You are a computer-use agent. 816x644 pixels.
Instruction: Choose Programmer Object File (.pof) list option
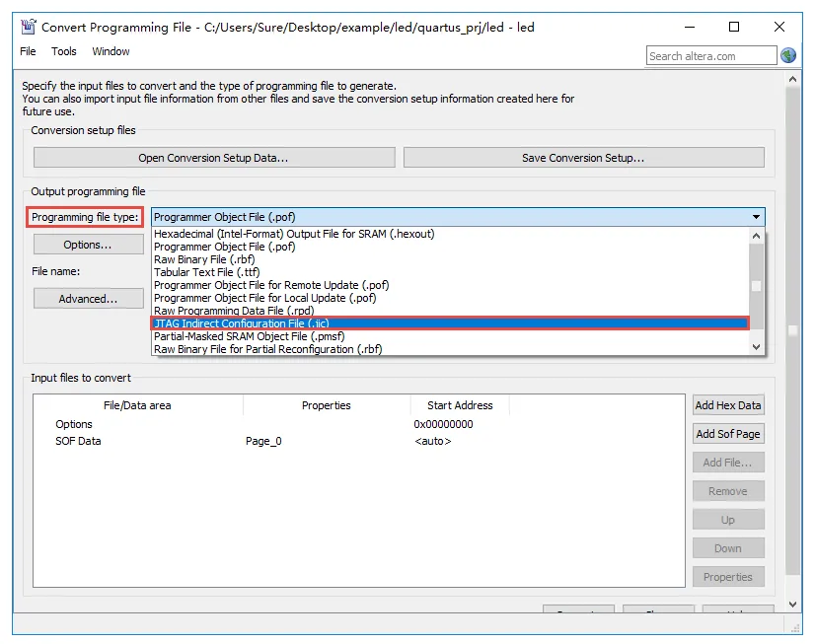451,247
